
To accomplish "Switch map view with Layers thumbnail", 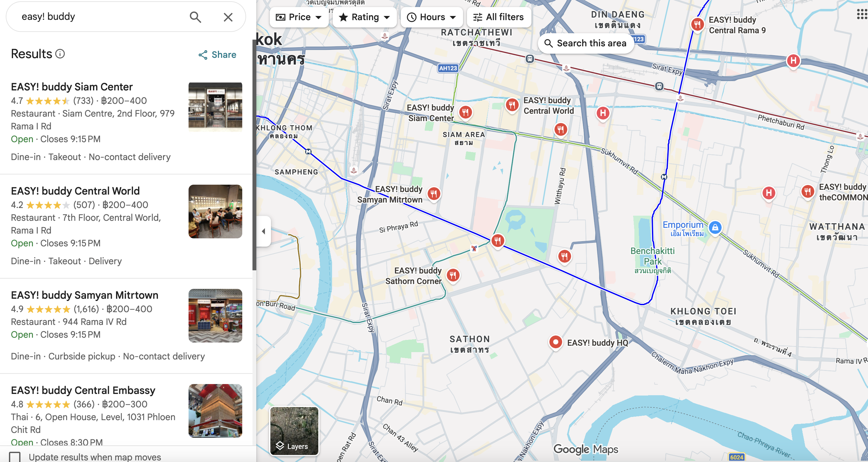I will 294,431.
